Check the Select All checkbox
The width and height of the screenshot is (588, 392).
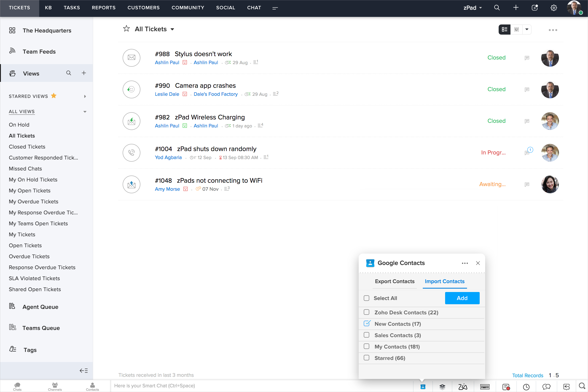pyautogui.click(x=366, y=298)
